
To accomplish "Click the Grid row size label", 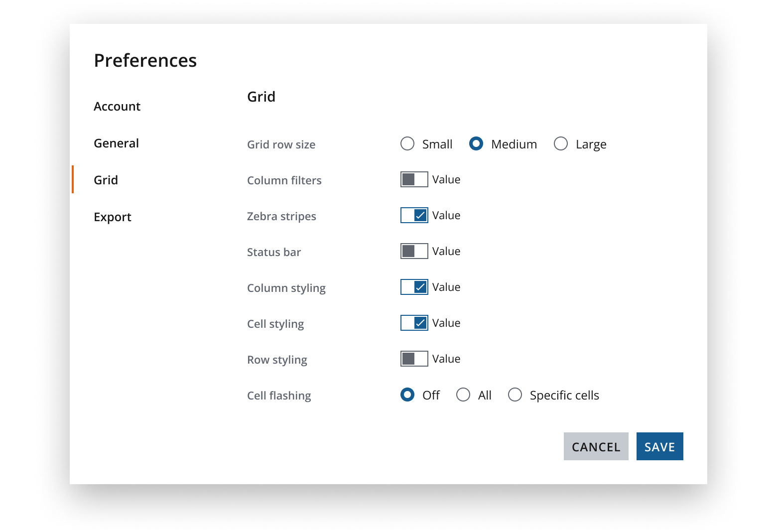I will 281,144.
